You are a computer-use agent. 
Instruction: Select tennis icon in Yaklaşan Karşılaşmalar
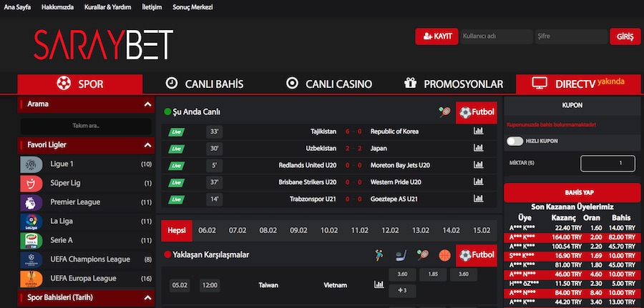coord(423,255)
